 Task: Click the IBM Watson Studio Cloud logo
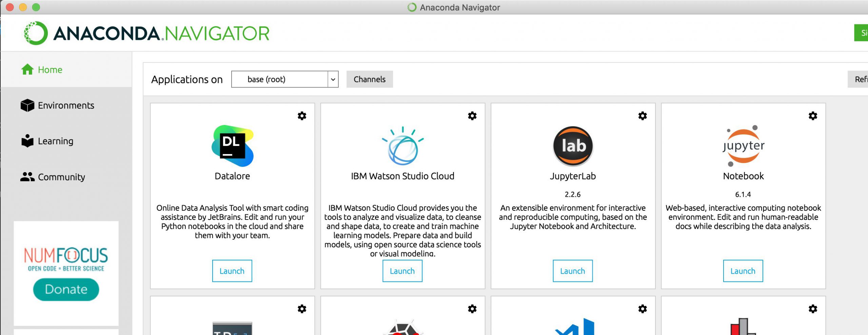tap(402, 146)
